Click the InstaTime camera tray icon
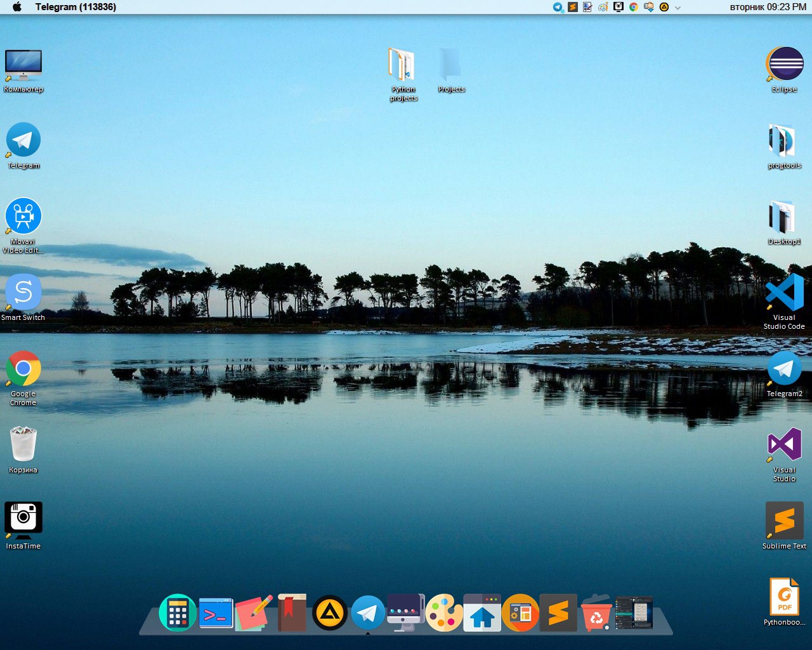812x650 pixels. coord(619,7)
